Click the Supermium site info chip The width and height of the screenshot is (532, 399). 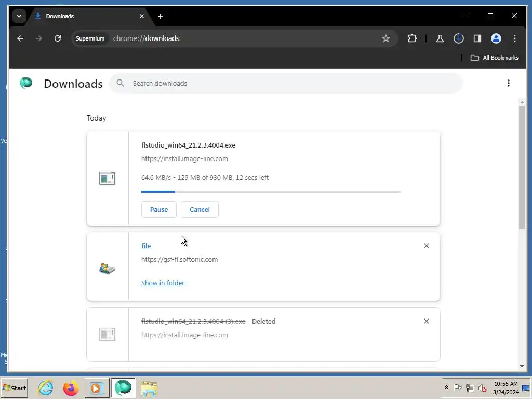(x=90, y=38)
